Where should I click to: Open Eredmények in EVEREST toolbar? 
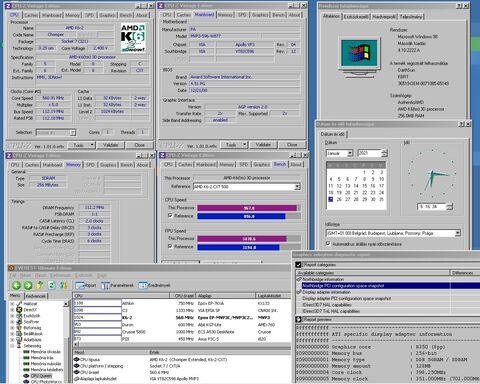tap(154, 285)
